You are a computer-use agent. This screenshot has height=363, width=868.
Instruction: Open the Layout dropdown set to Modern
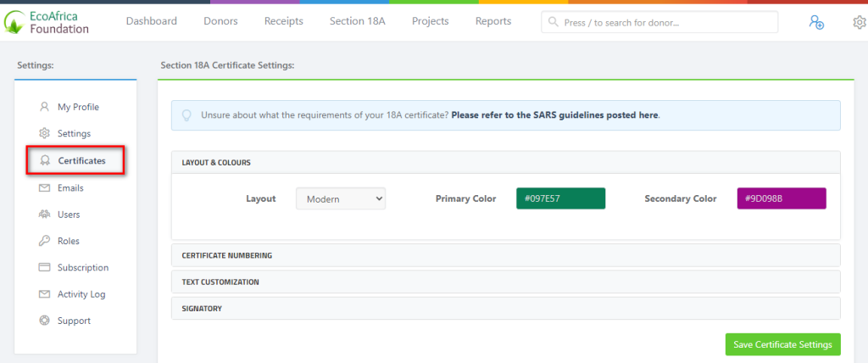point(341,199)
